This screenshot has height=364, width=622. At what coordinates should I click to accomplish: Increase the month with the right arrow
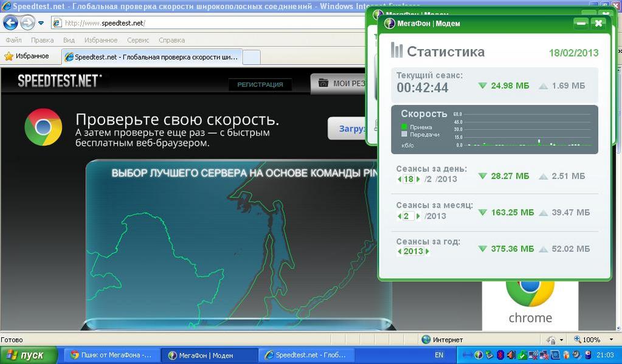tap(418, 216)
